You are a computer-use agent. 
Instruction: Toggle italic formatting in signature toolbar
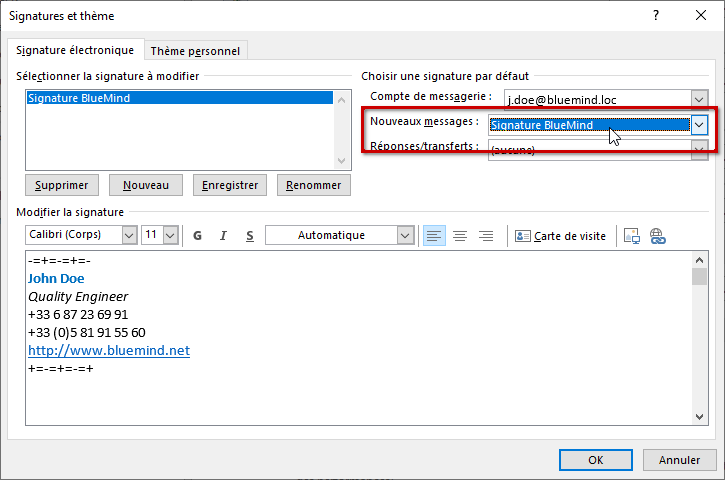click(223, 236)
